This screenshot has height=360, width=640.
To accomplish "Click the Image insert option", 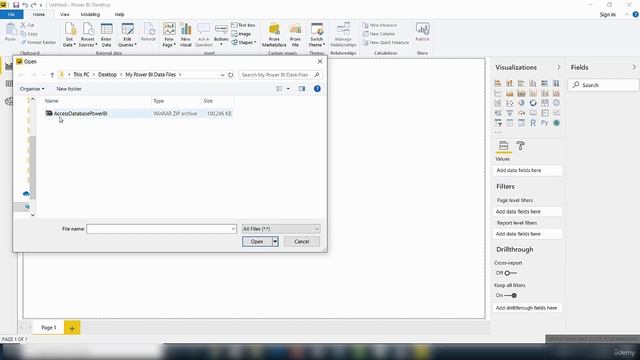I will (x=241, y=34).
